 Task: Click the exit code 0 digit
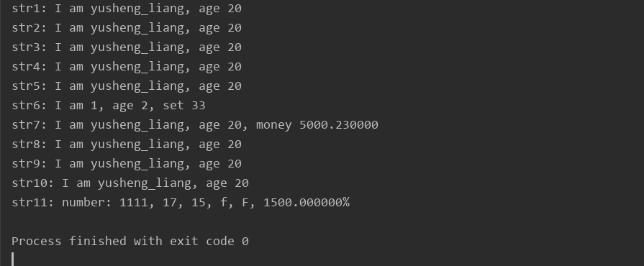(x=245, y=242)
